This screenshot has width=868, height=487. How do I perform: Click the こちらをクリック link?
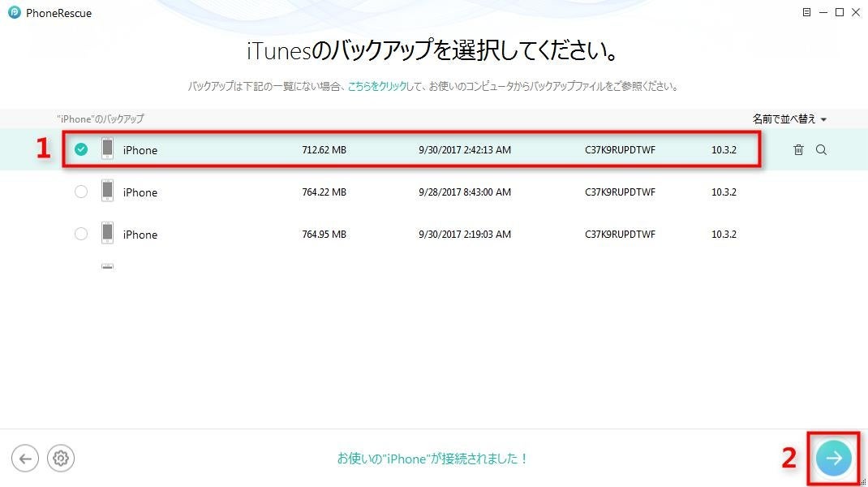tap(377, 86)
